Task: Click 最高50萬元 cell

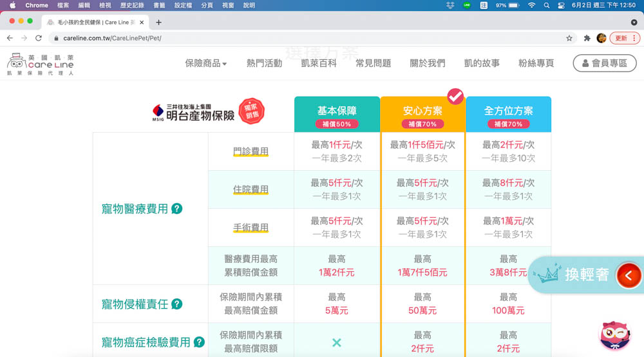Action: [x=422, y=304]
